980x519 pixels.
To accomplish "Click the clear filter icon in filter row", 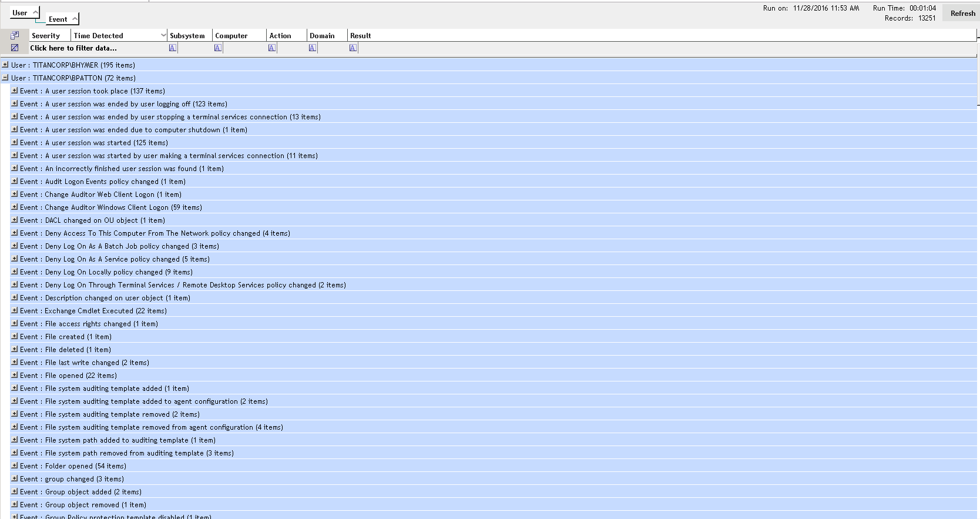I will (x=15, y=48).
